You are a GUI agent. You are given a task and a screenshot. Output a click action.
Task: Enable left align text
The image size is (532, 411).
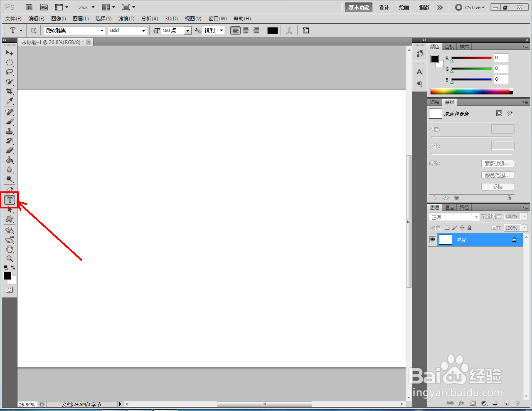(x=236, y=30)
